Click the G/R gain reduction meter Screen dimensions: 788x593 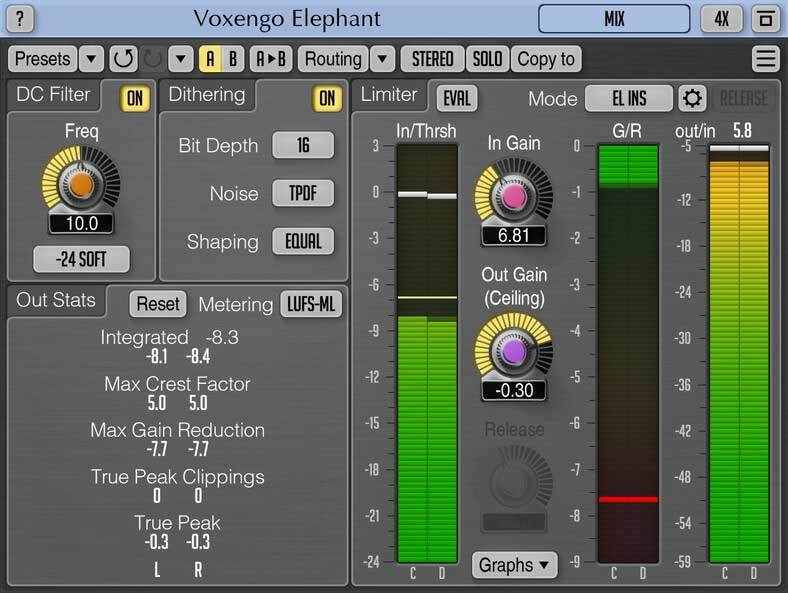tap(628, 354)
